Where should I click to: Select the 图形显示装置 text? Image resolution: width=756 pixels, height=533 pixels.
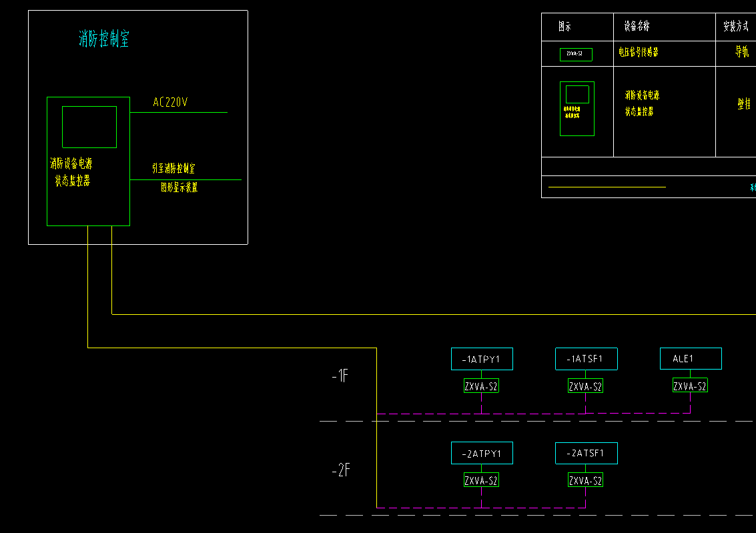(x=179, y=187)
